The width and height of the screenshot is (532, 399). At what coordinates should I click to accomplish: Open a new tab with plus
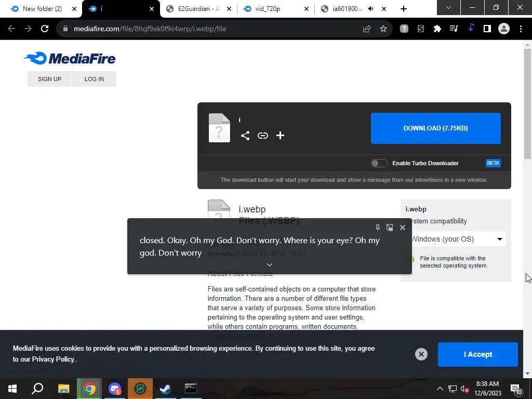tap(403, 9)
